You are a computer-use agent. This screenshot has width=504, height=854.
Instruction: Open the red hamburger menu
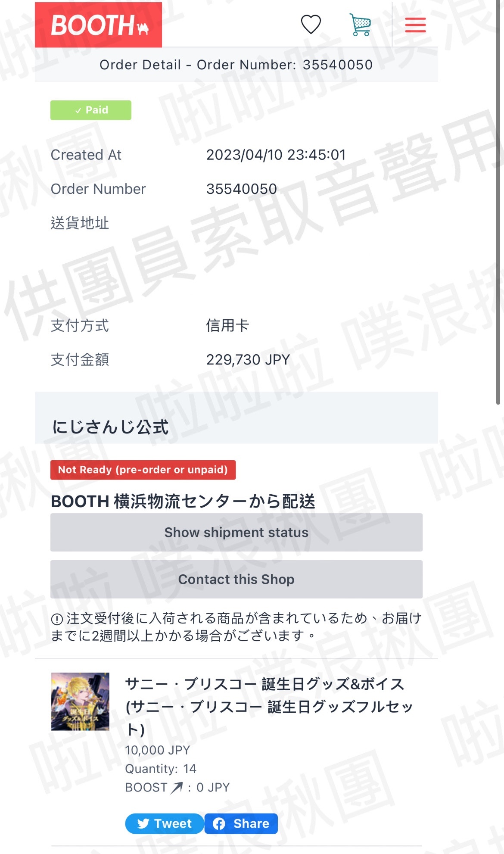tap(415, 25)
